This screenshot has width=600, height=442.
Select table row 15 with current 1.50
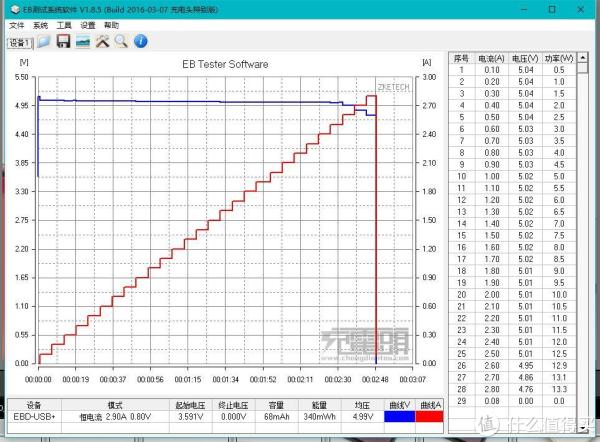[x=512, y=235]
